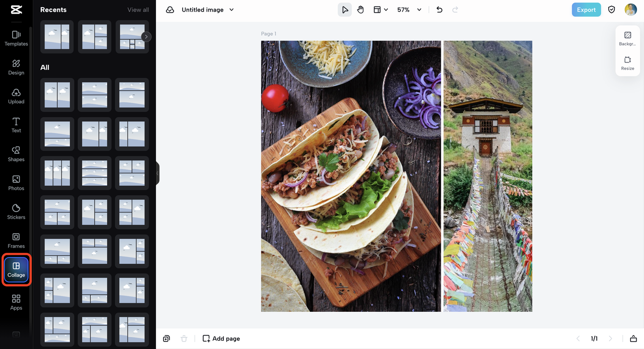The image size is (644, 349).
Task: Select the taco photo on canvas
Action: (x=351, y=176)
